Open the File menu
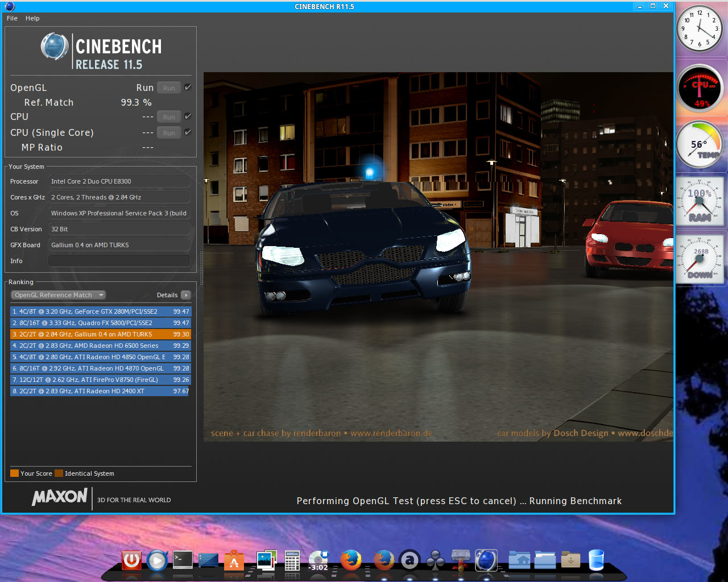The width and height of the screenshot is (728, 582). pyautogui.click(x=12, y=18)
